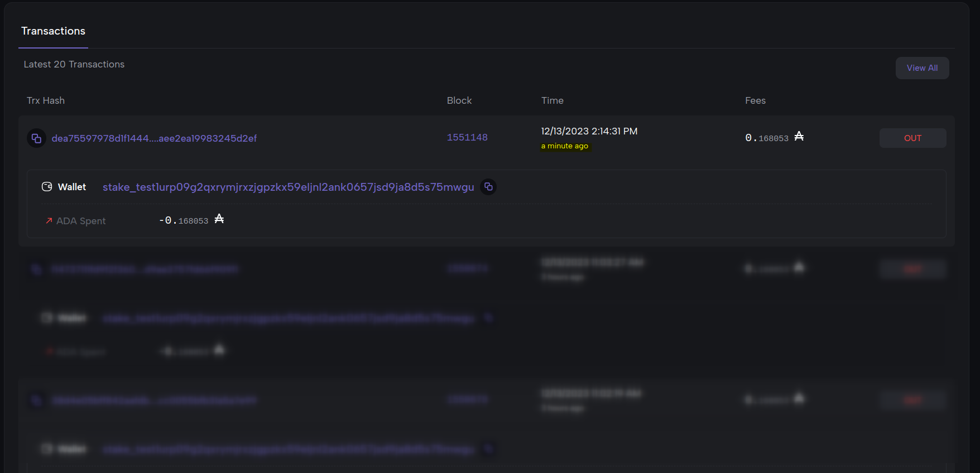Click the Trx Hash column header
Screen dimensions: 980x473
click(46, 100)
